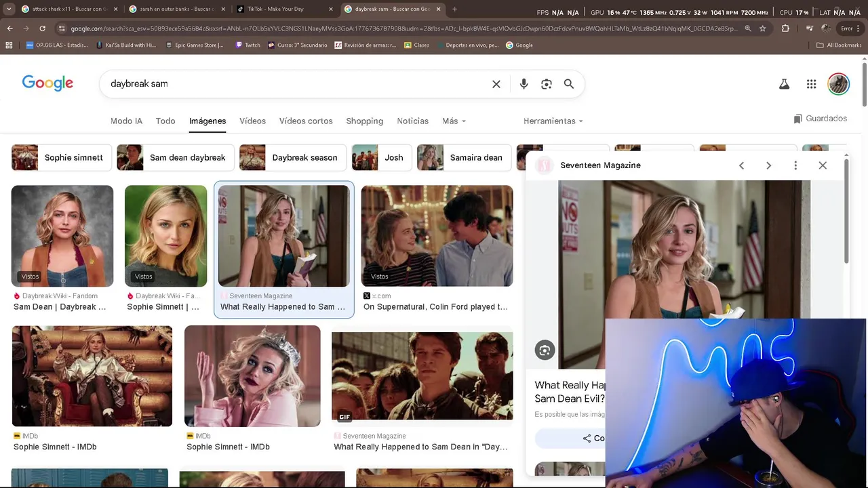Select the Samaira dean chip
The width and height of the screenshot is (868, 488).
[x=464, y=157]
